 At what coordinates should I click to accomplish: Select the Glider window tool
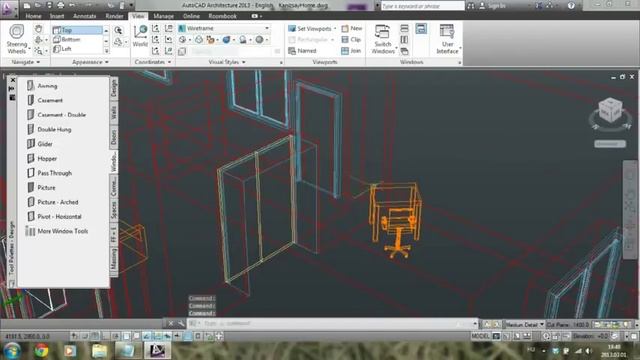tap(40, 144)
